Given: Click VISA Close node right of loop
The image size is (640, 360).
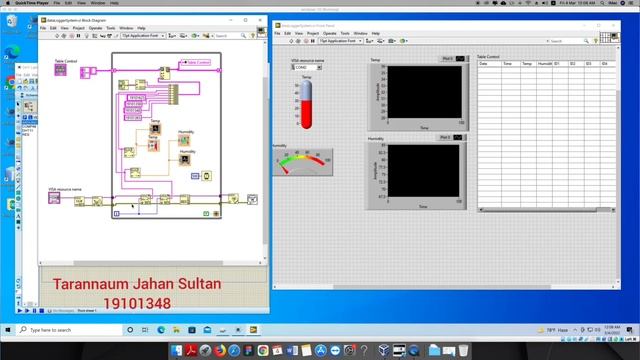Looking at the screenshot, I should [x=233, y=199].
